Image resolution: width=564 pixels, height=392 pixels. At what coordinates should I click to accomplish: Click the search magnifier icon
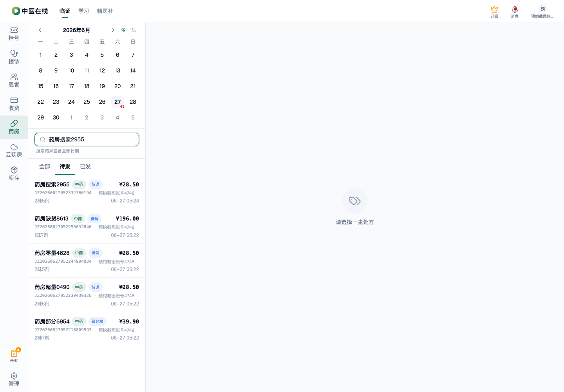pyautogui.click(x=43, y=139)
